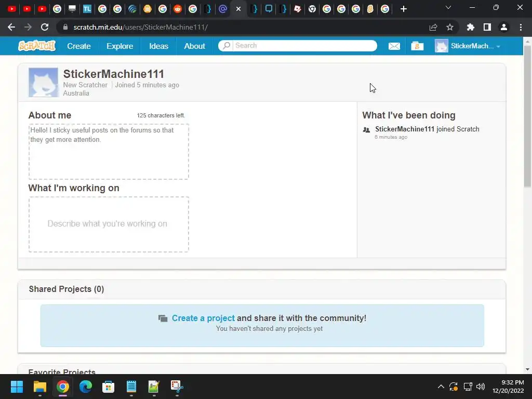Click the 'Shared Projects (0)' heading

pyautogui.click(x=66, y=289)
